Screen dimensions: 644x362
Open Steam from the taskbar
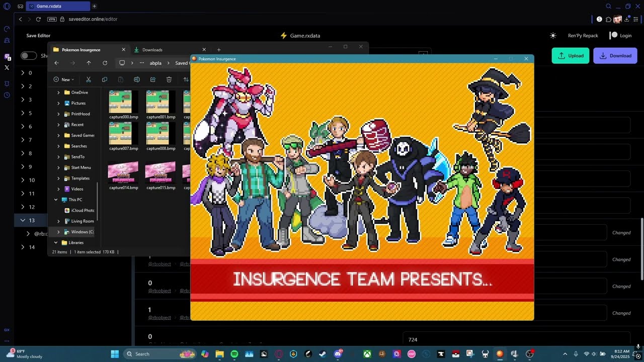[x=323, y=354]
